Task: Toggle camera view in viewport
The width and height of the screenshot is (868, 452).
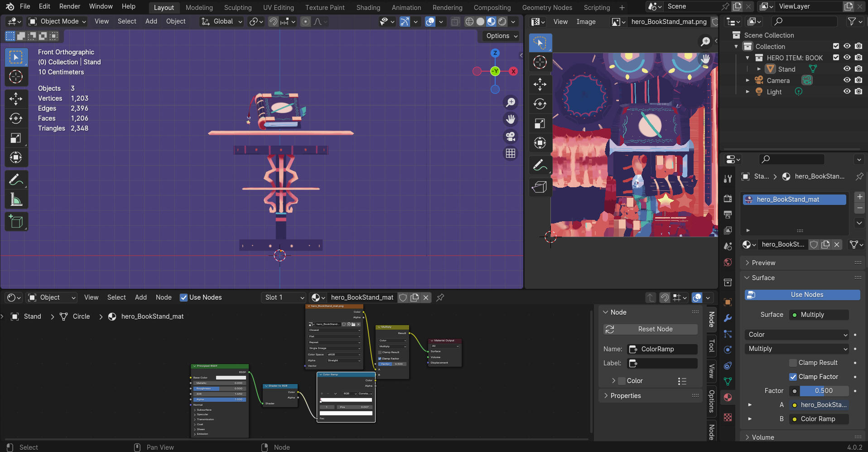Action: 511,136
